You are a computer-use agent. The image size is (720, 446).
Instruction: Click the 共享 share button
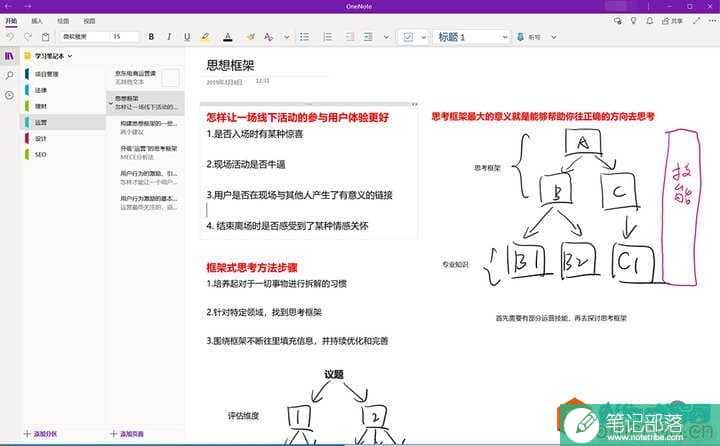[672, 21]
